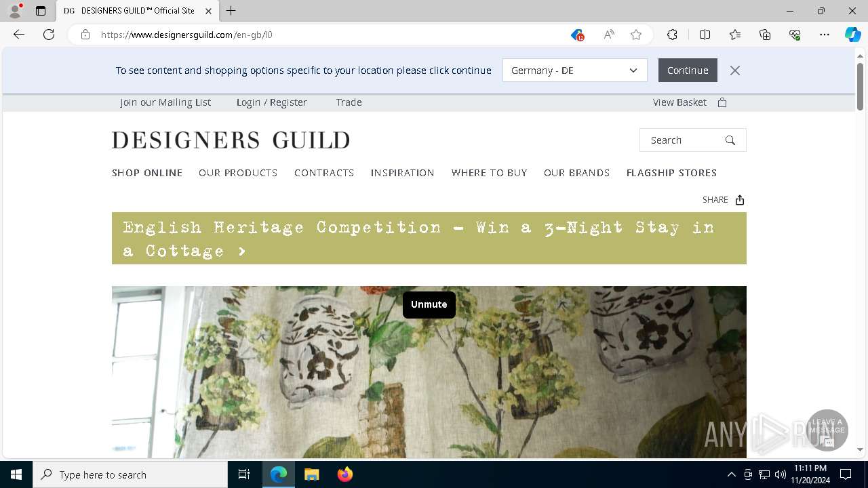Open SHOP ONLINE menu

147,173
